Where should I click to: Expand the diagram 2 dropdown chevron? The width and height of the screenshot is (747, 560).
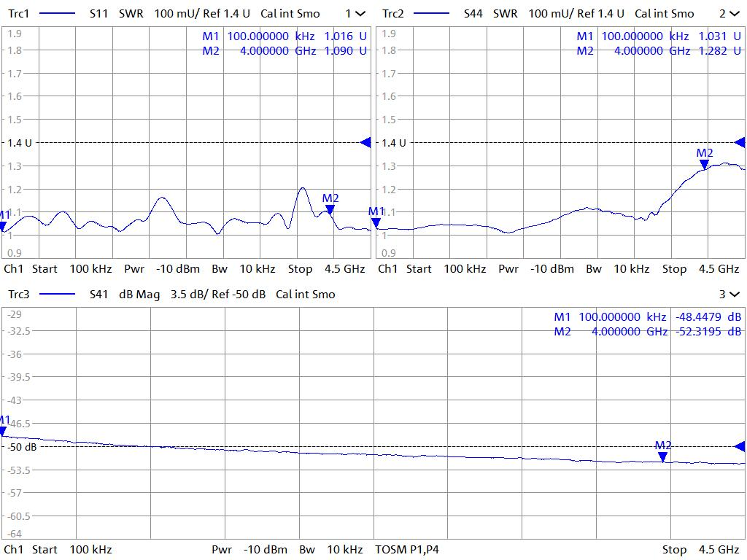[735, 14]
